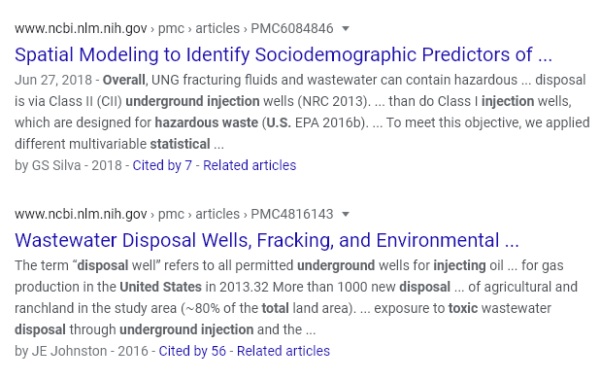This screenshot has width=600, height=380.
Task: Click the bold 'United States' text in the snippet
Action: click(x=160, y=287)
